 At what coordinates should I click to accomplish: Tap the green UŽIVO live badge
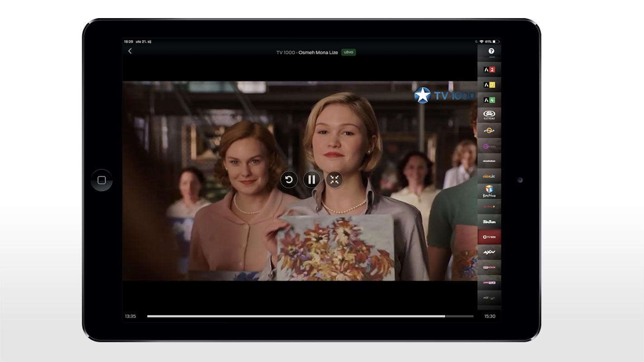(349, 52)
